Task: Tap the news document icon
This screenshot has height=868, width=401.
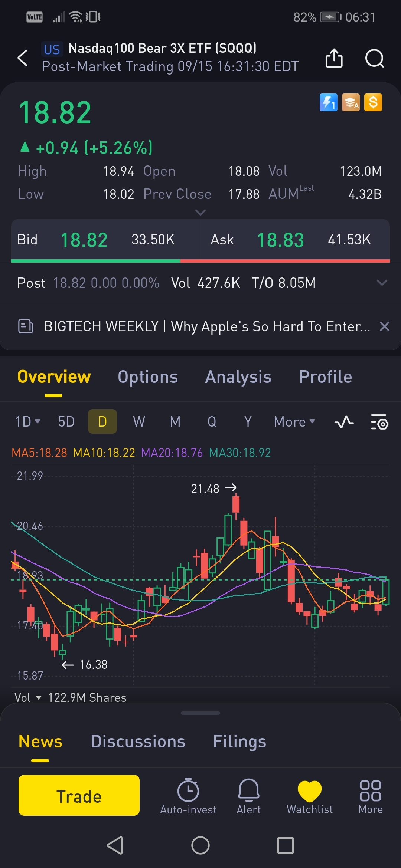Action: 26,326
